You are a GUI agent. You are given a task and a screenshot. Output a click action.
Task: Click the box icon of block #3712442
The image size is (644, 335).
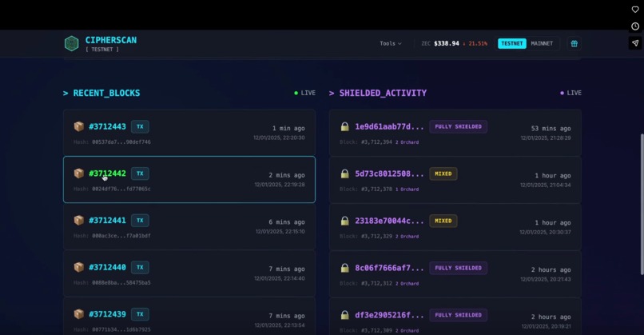point(79,173)
